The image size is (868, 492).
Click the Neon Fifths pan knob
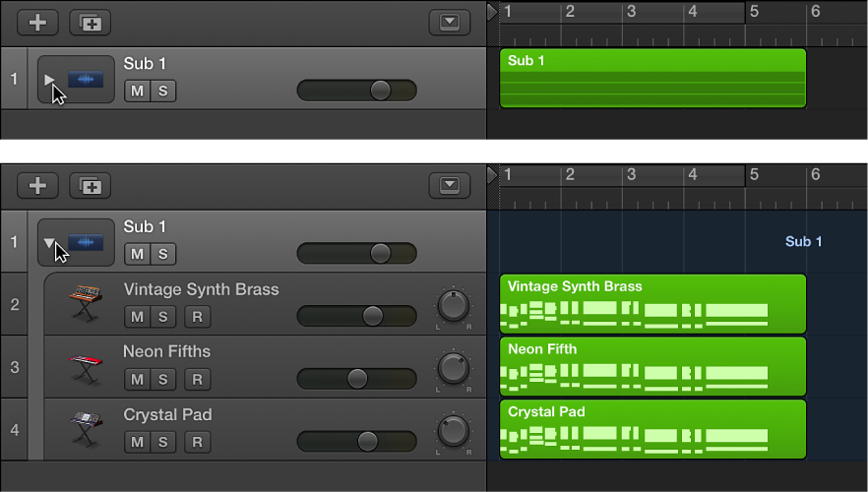click(x=454, y=368)
